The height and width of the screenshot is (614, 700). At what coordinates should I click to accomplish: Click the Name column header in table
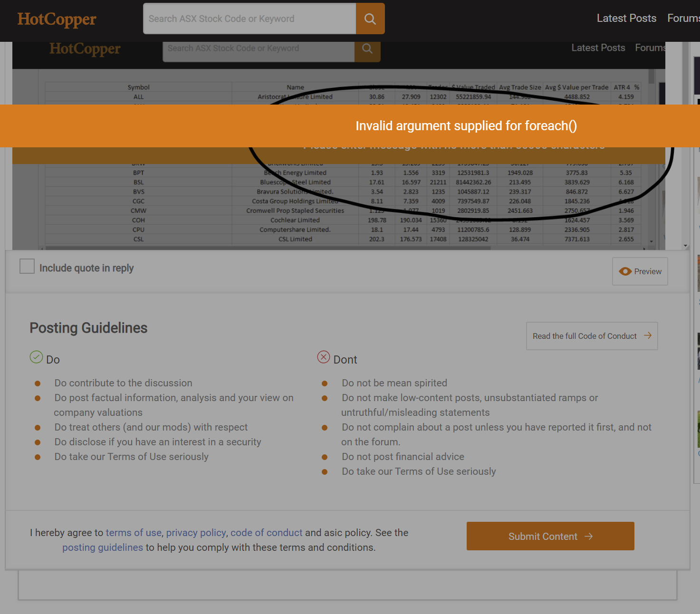295,87
